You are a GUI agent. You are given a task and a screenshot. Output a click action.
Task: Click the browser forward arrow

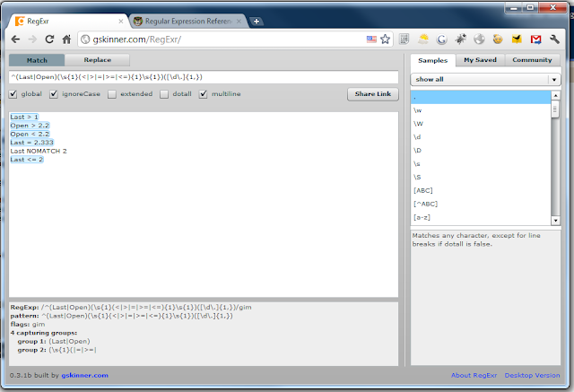(32, 39)
